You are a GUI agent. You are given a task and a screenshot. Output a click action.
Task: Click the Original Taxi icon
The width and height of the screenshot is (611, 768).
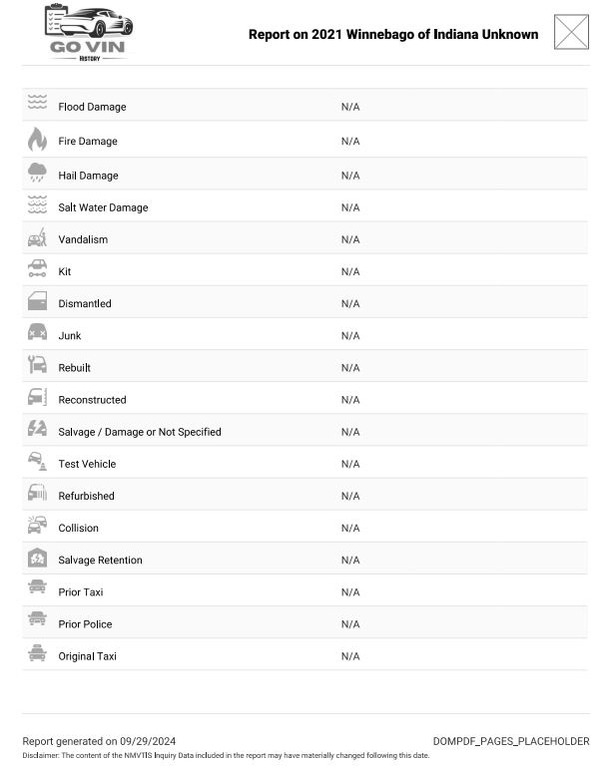click(x=37, y=654)
